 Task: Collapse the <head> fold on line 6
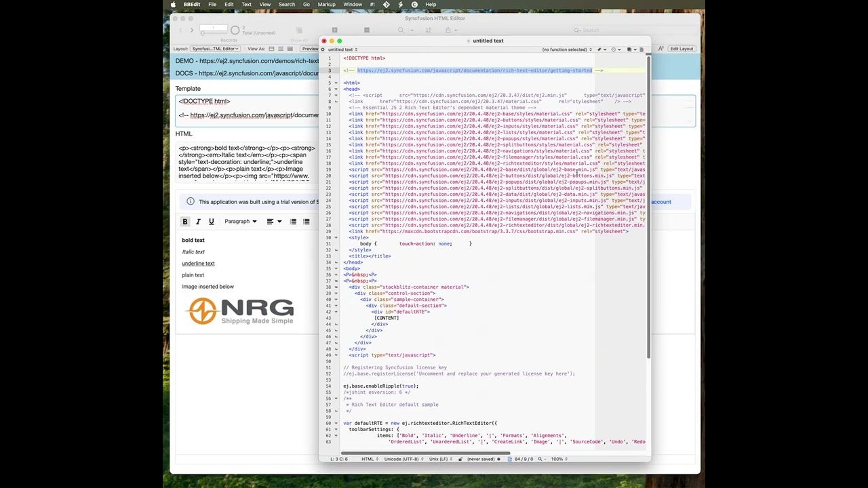[336, 89]
